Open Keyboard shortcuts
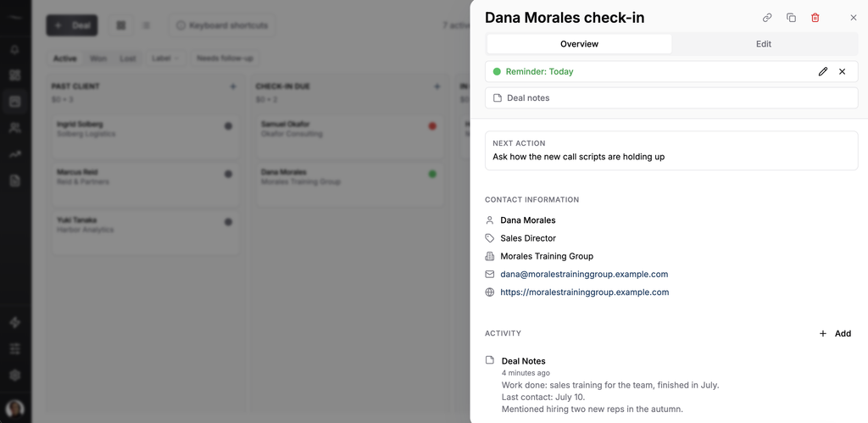The image size is (868, 423). pos(221,25)
